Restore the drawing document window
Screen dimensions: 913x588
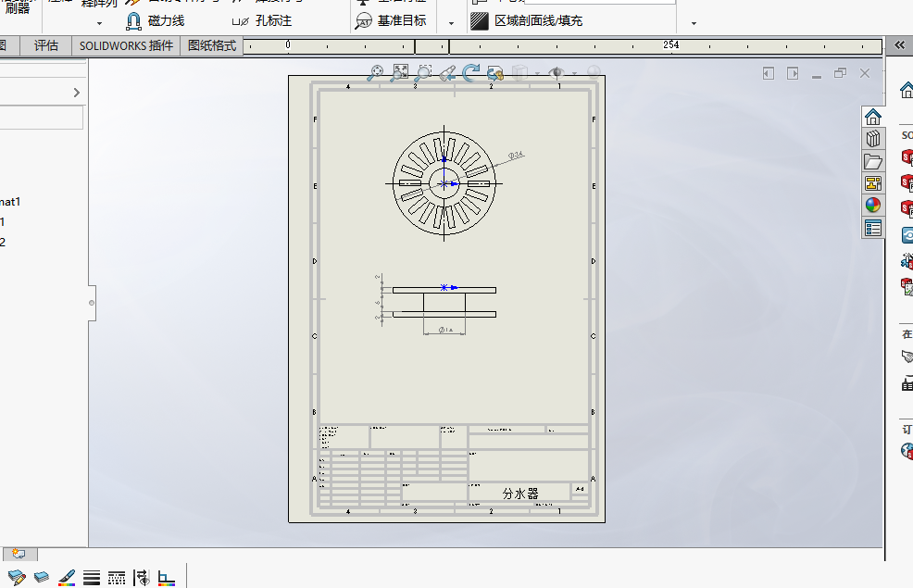coord(840,73)
